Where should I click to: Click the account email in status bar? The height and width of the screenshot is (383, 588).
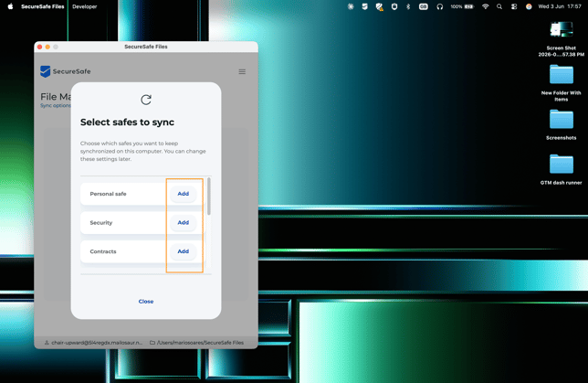coord(97,343)
